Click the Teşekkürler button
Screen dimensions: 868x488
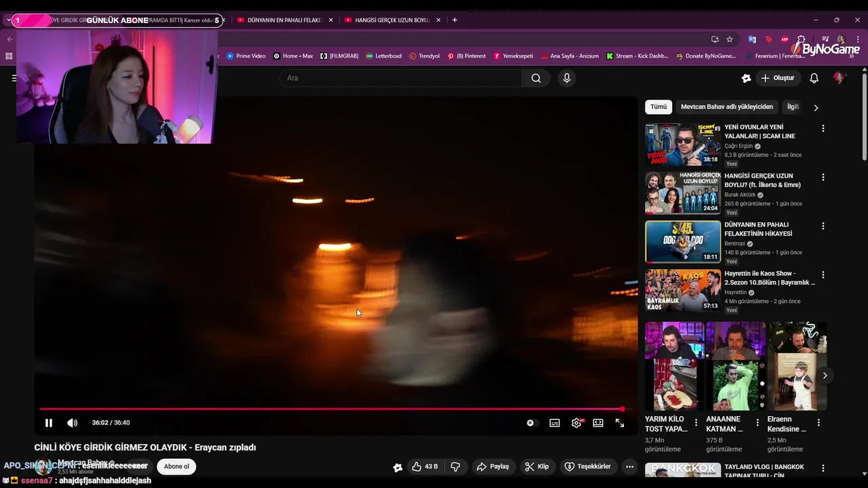point(588,466)
